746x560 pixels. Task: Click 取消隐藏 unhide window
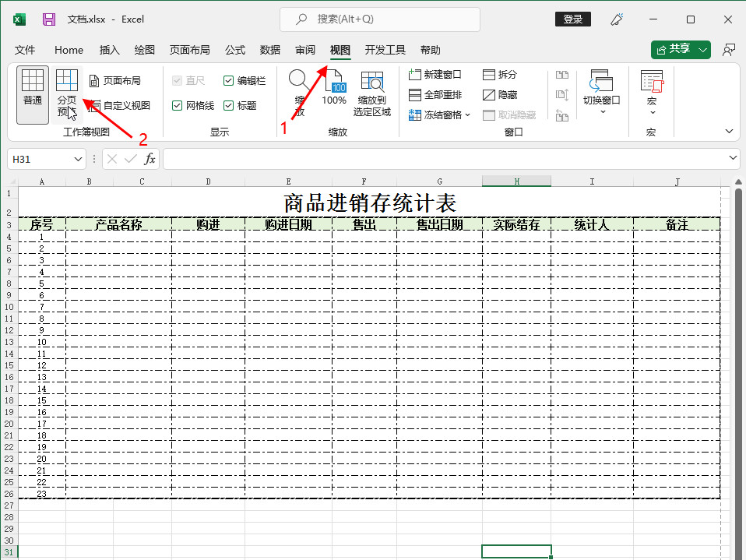click(509, 115)
